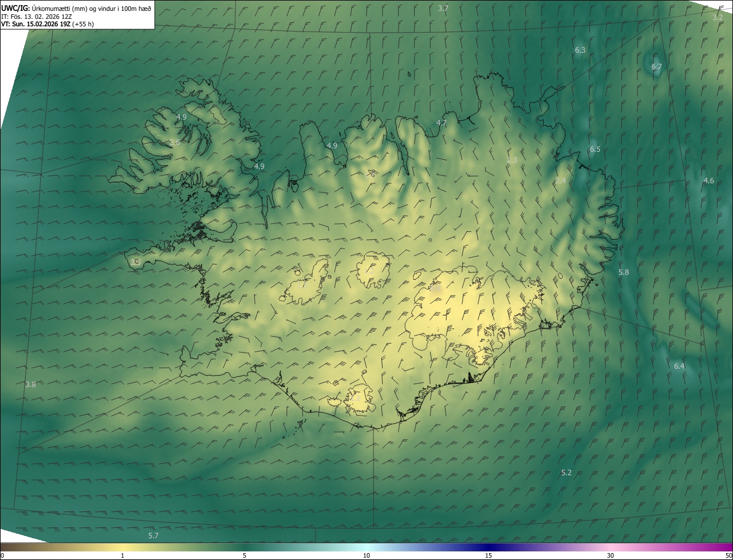
Task: Click the 6.5 value label on map
Action: [595, 149]
